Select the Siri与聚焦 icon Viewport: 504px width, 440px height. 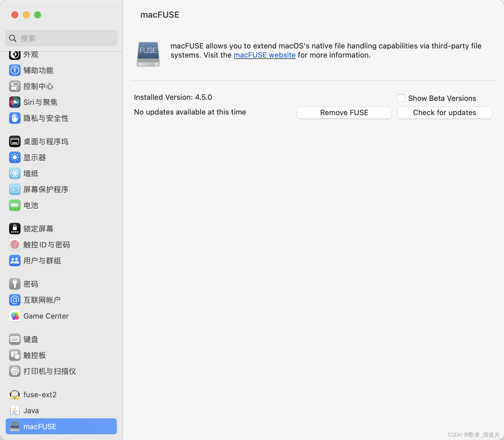point(15,102)
